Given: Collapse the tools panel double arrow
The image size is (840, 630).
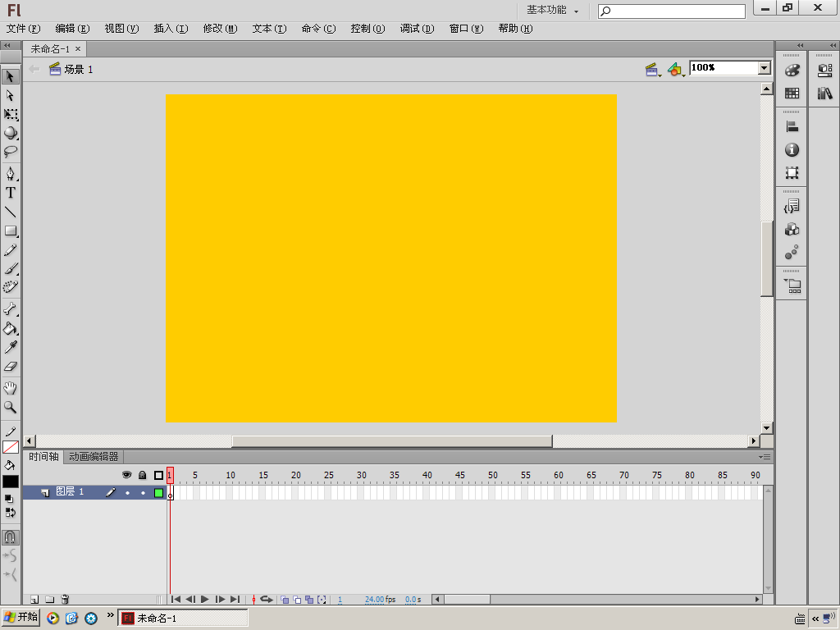Looking at the screenshot, I should point(7,46).
